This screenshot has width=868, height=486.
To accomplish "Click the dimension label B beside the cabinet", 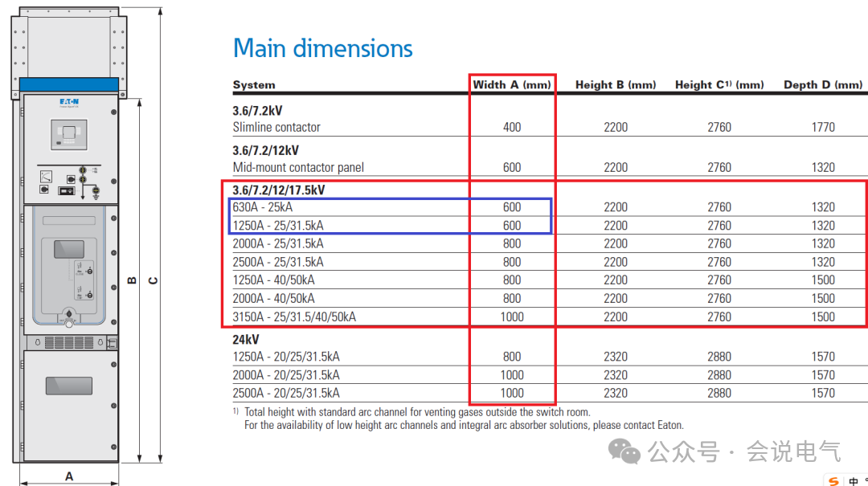I will click(x=132, y=280).
